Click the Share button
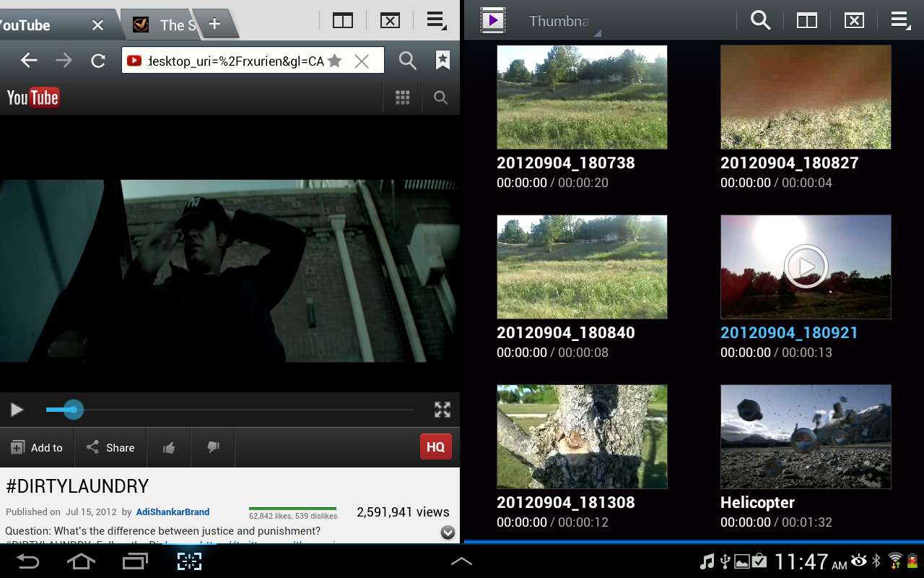Viewport: 924px width, 578px height. [x=110, y=448]
